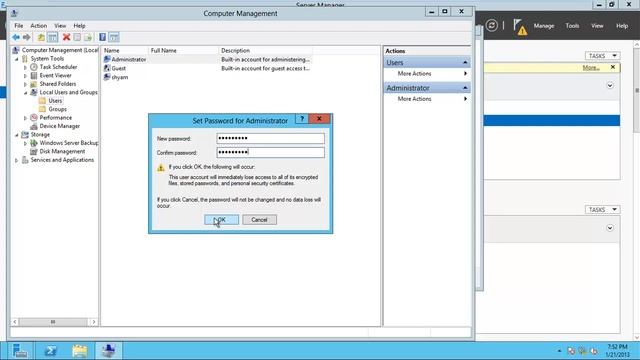Image resolution: width=640 pixels, height=360 pixels.
Task: Select the Groups folder in tree
Action: (x=58, y=109)
